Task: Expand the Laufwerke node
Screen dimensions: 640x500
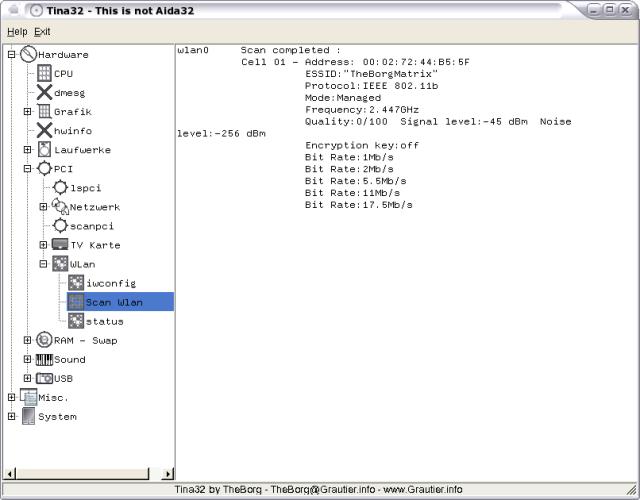Action: point(27,149)
